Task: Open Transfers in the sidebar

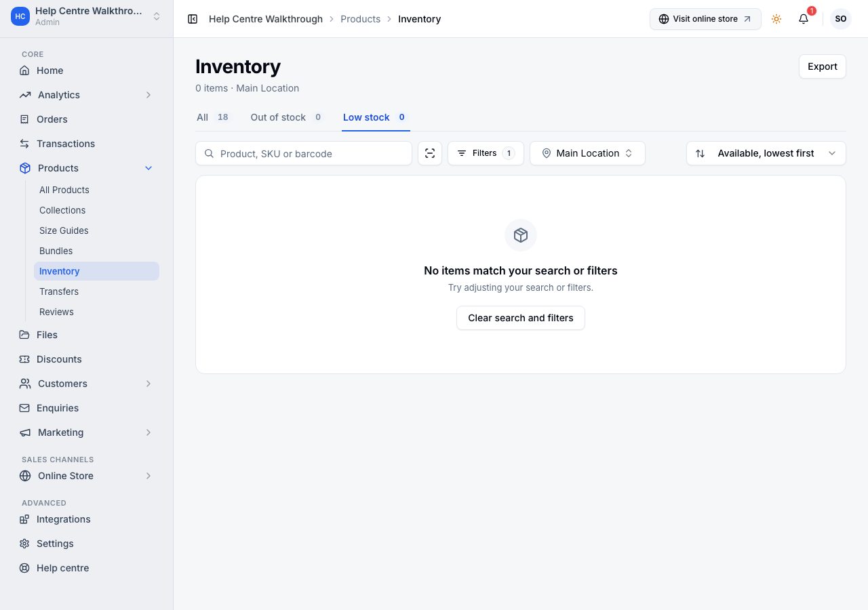Action: point(59,291)
